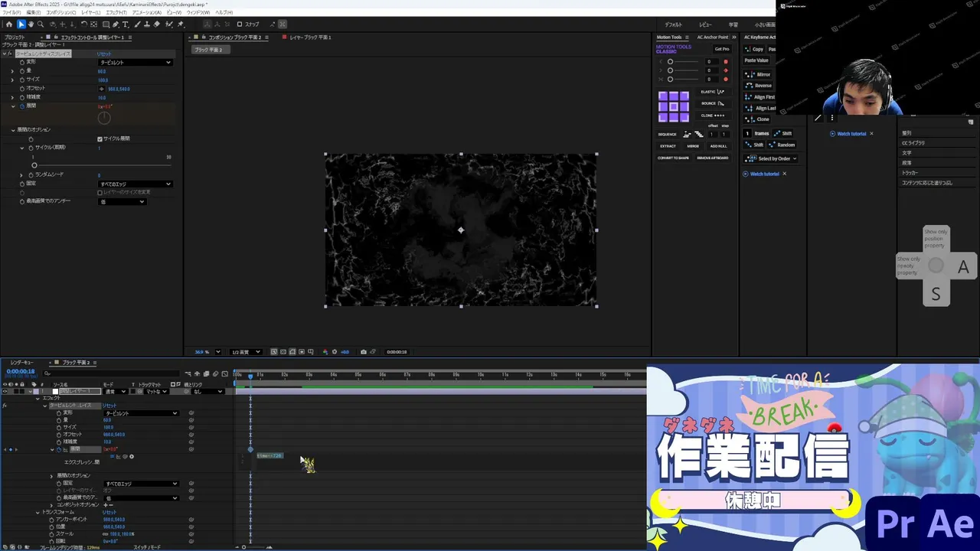Toggle the 量 stopwatch in Effect Controls
980x551 pixels.
(x=22, y=71)
